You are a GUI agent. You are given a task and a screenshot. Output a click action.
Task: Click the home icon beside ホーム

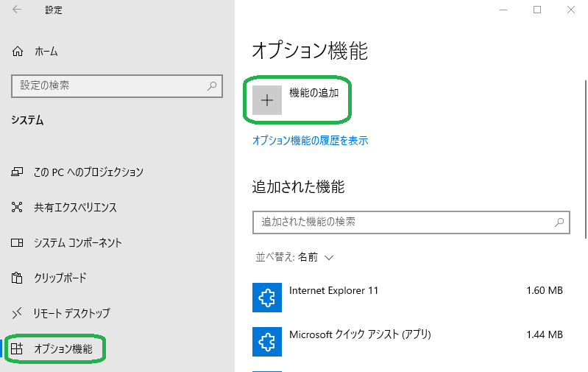(x=18, y=52)
